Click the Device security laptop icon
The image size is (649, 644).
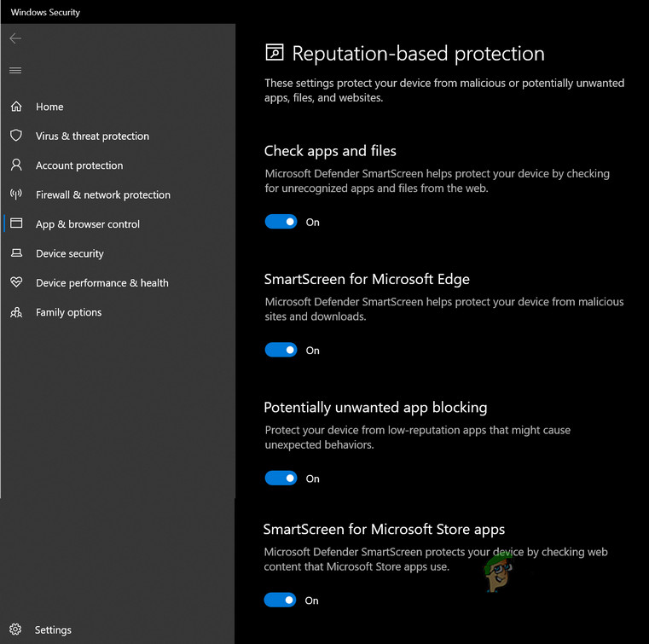pyautogui.click(x=16, y=252)
